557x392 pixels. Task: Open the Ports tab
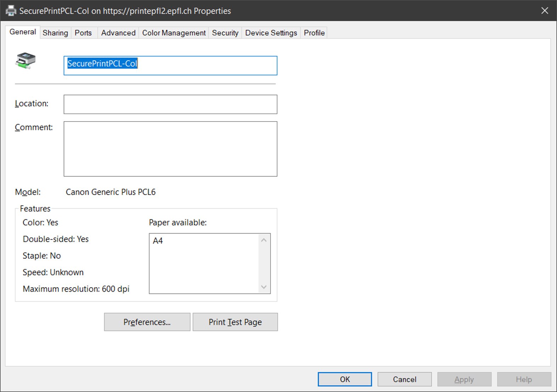click(x=83, y=33)
